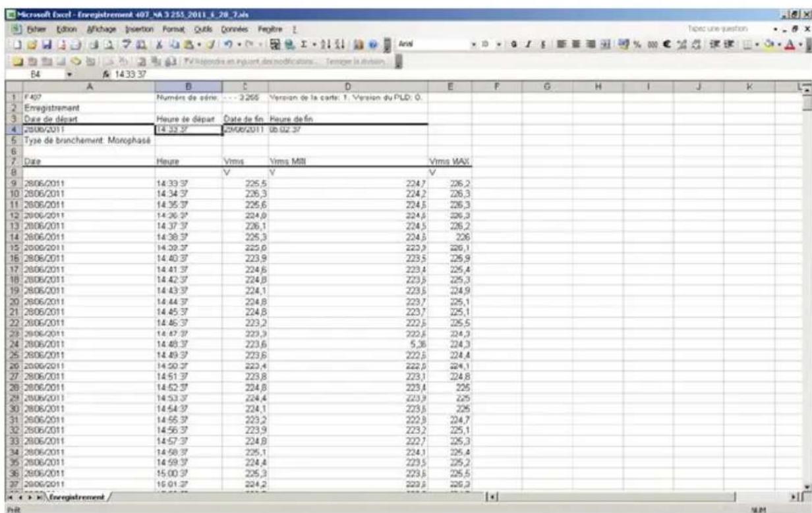Open Excel Help with question-mark icon

[x=372, y=44]
